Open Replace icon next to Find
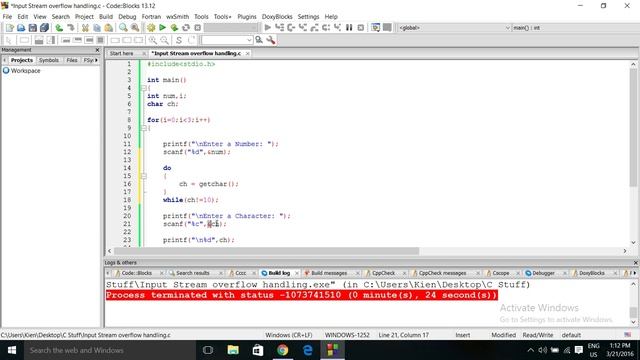Viewport: 640px width, 360px height. tap(135, 28)
